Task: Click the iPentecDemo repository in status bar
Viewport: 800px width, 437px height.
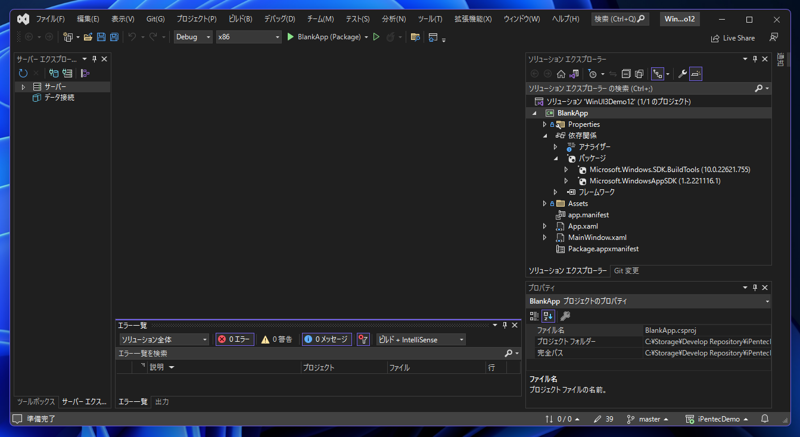Action: (717, 419)
